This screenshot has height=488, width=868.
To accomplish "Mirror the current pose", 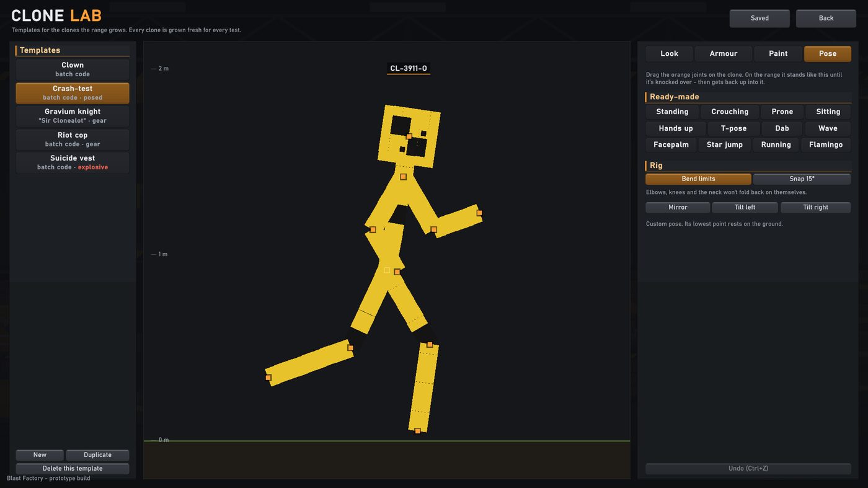I will pos(678,208).
